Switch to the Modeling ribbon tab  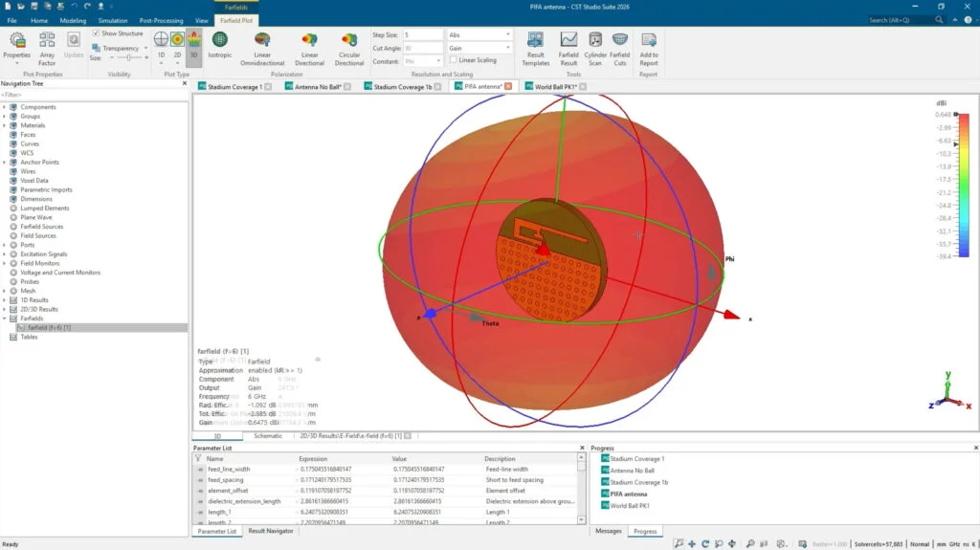coord(73,21)
